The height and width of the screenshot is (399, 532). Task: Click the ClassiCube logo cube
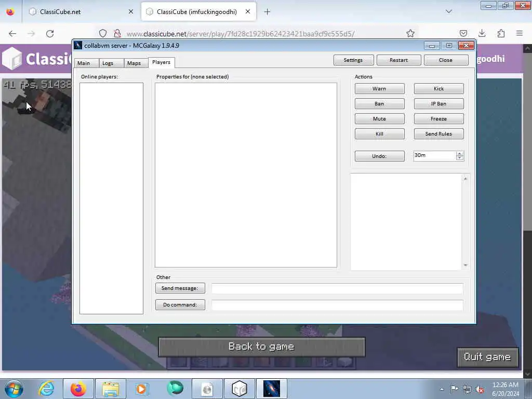point(12,58)
